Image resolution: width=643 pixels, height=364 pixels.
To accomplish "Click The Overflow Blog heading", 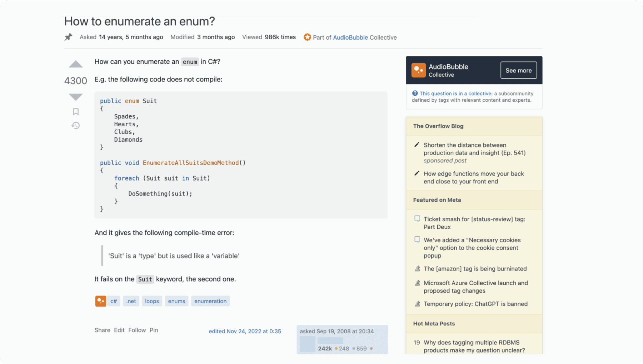I will pos(438,126).
